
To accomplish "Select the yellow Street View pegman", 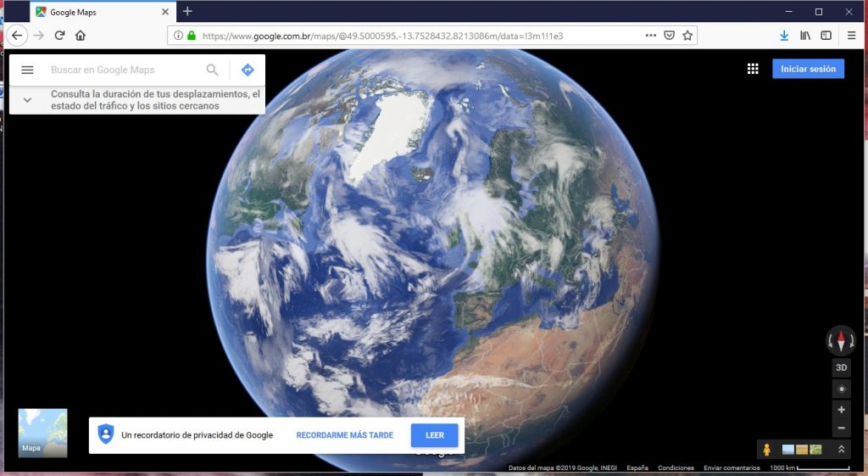I will 766,450.
